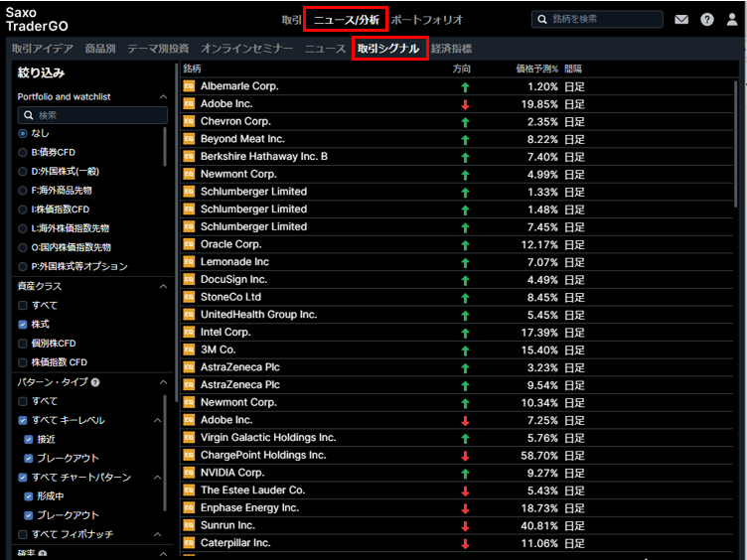Select the D:外国株式(一般) radio option

tap(23, 172)
